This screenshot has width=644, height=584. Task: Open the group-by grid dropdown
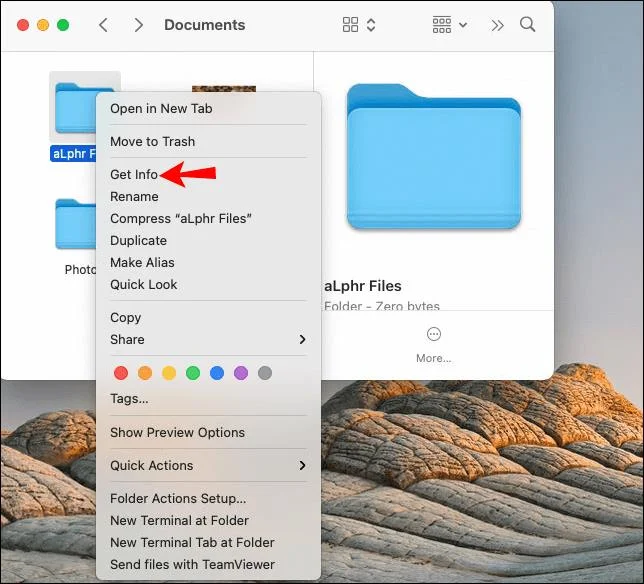tap(450, 25)
